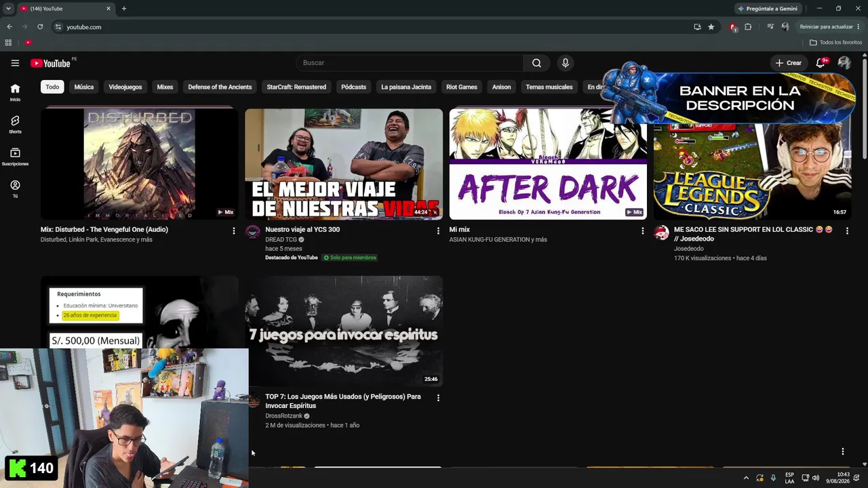Reload the page in Chrome
This screenshot has width=868, height=488.
(40, 27)
